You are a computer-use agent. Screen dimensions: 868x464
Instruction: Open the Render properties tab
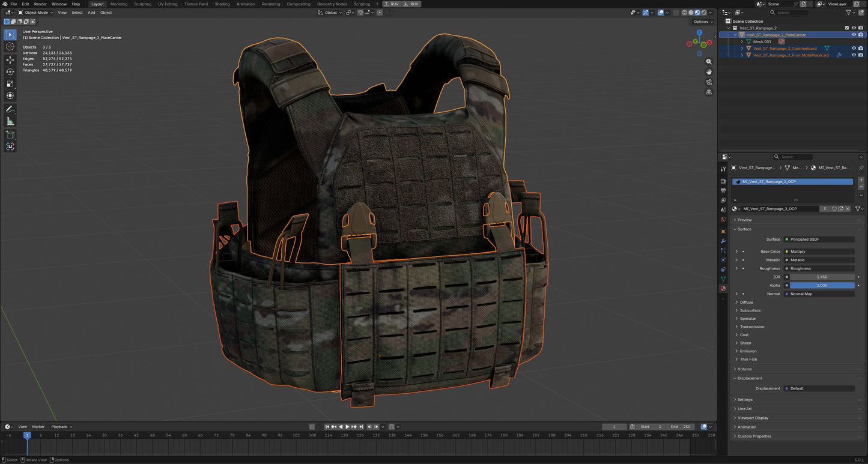point(723,181)
